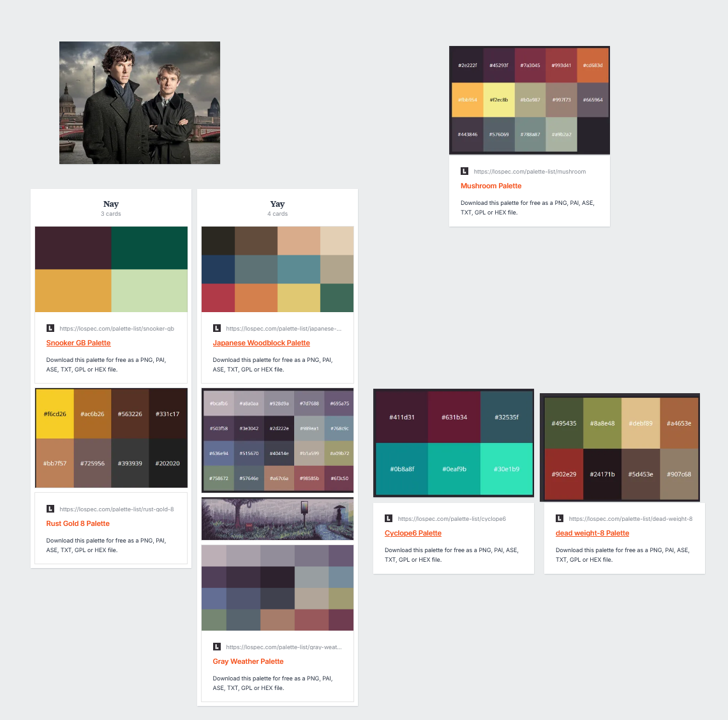Pick the #32535f slate swatch

pos(507,417)
